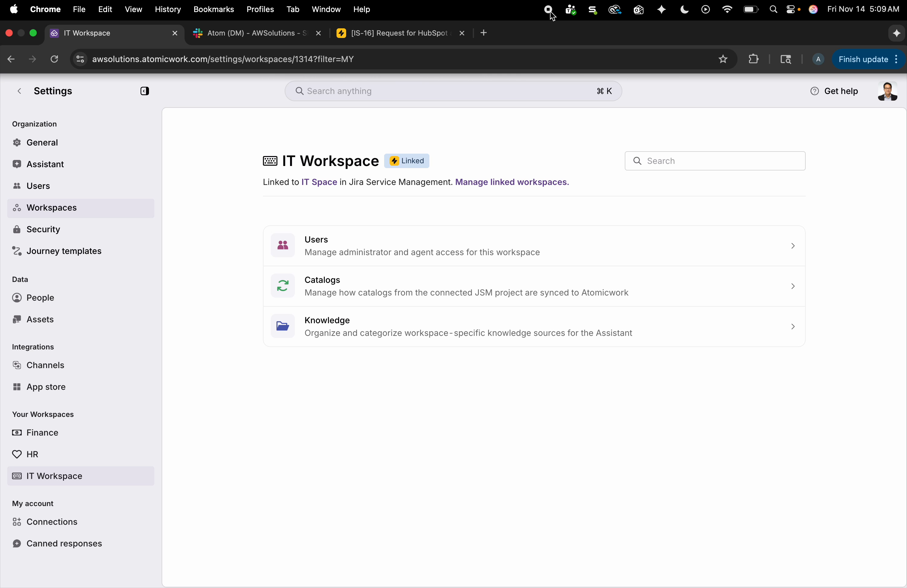Expand the Catalogs workspace card
This screenshot has width=907, height=588.
793,286
